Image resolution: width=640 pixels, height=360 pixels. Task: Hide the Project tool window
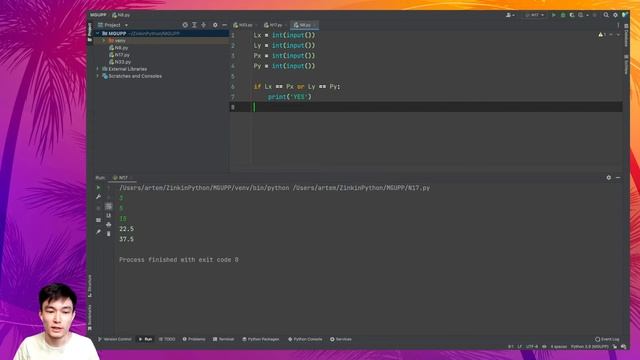(x=224, y=25)
